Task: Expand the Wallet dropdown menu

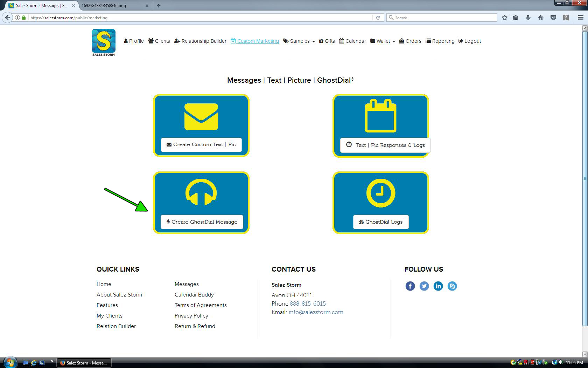Action: [x=383, y=41]
